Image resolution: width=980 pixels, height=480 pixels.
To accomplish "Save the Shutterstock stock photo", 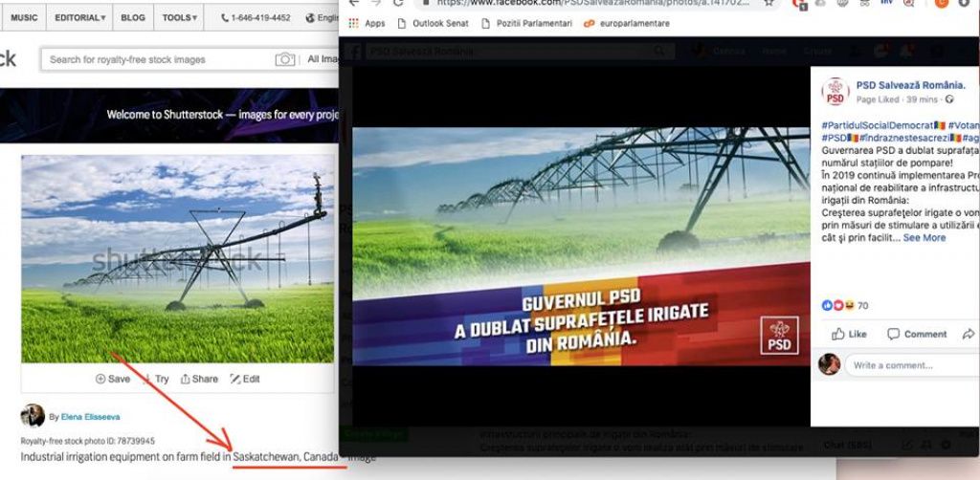I will click(x=113, y=379).
